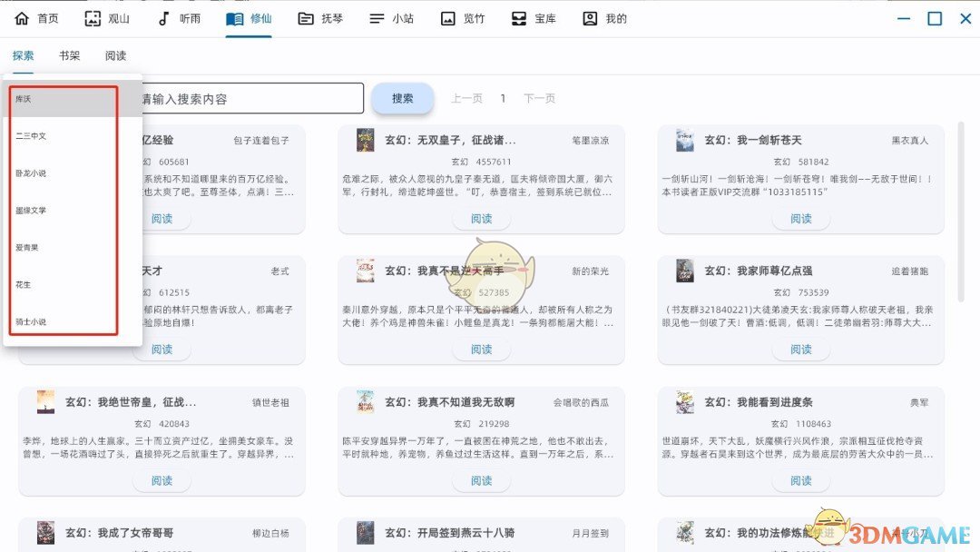Select the 修仙 open book icon
The width and height of the screenshot is (980, 552).
(235, 18)
